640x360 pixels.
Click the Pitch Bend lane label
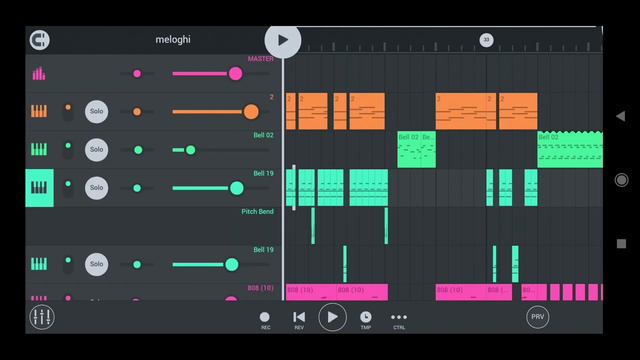pyautogui.click(x=257, y=211)
